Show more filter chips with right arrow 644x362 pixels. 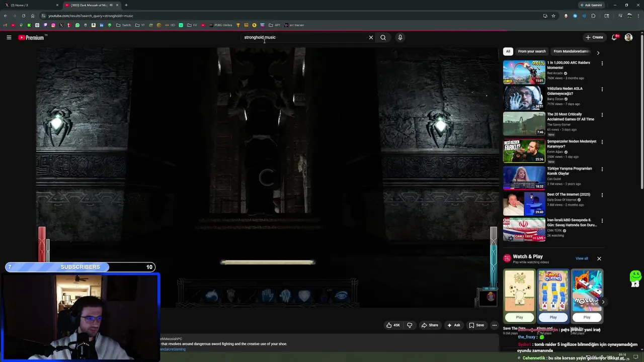tap(598, 53)
